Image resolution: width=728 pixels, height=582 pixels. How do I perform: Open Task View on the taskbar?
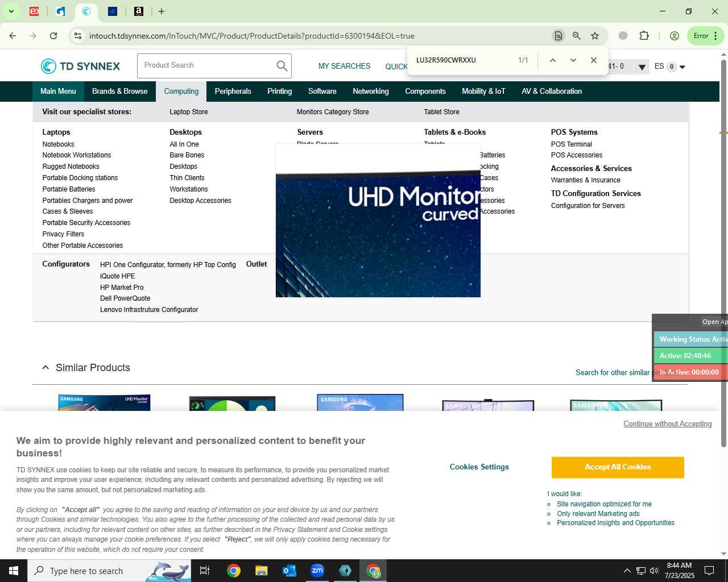205,571
